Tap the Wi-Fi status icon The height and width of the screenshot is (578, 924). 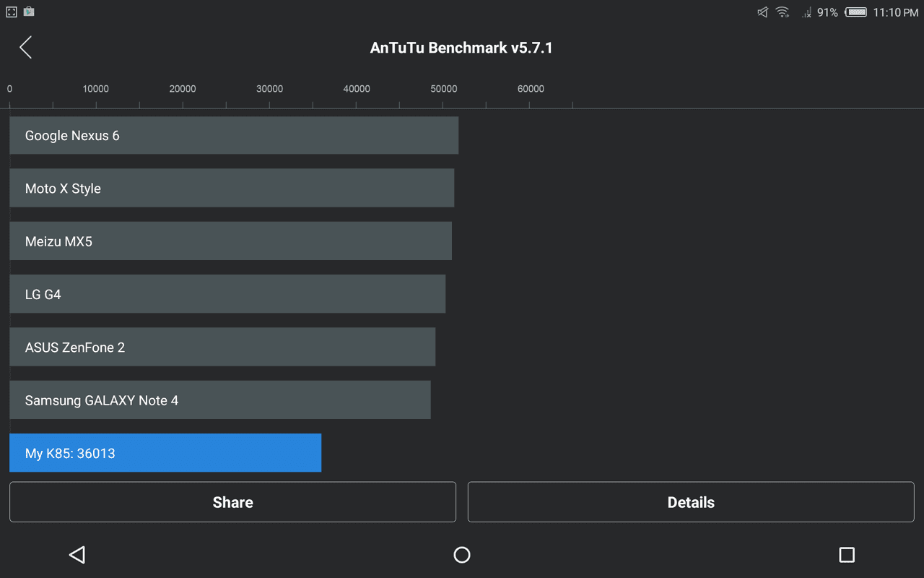pos(783,12)
